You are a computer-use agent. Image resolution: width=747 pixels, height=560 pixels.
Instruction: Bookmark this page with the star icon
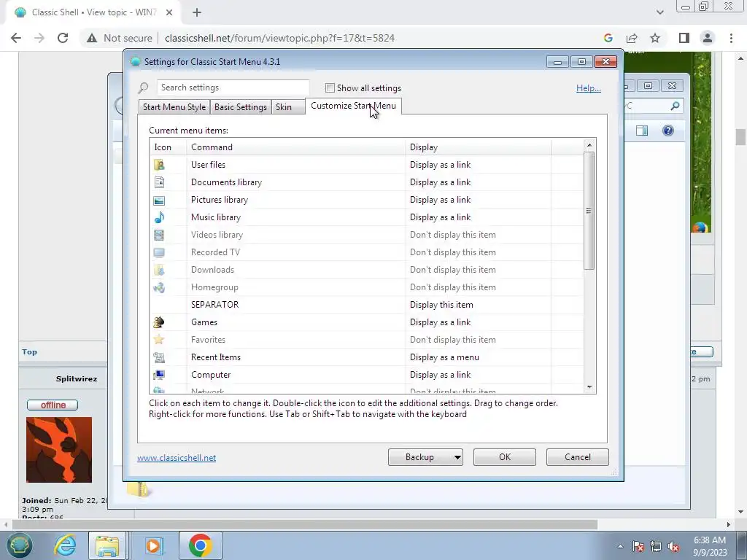click(x=655, y=38)
